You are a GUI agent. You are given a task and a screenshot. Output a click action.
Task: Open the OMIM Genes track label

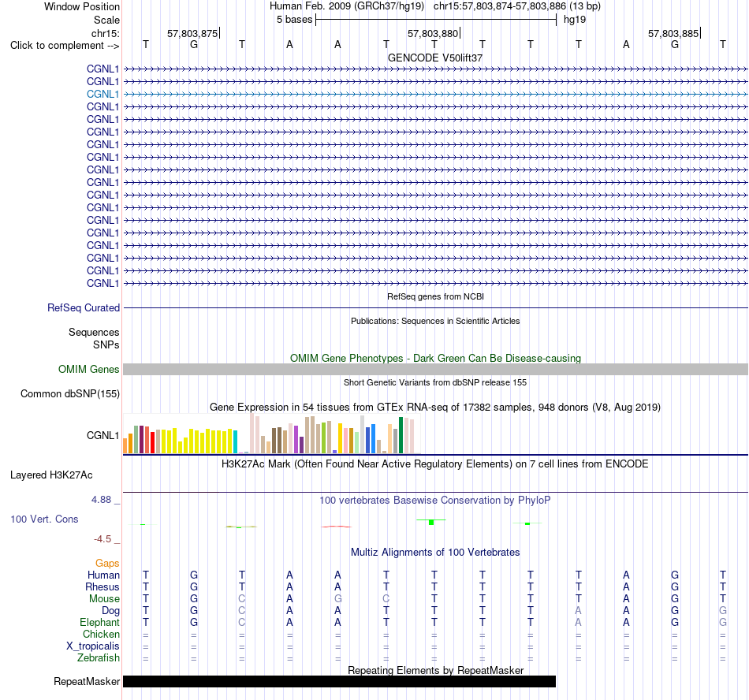(x=89, y=369)
